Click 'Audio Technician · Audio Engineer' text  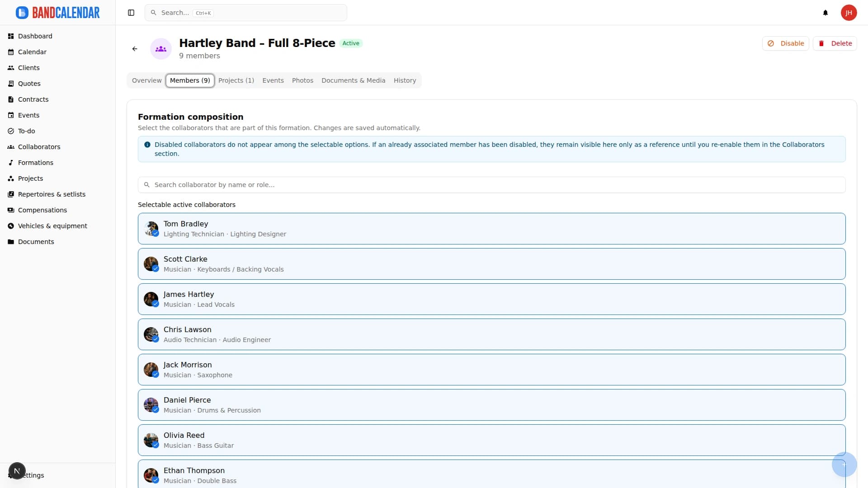coord(217,340)
